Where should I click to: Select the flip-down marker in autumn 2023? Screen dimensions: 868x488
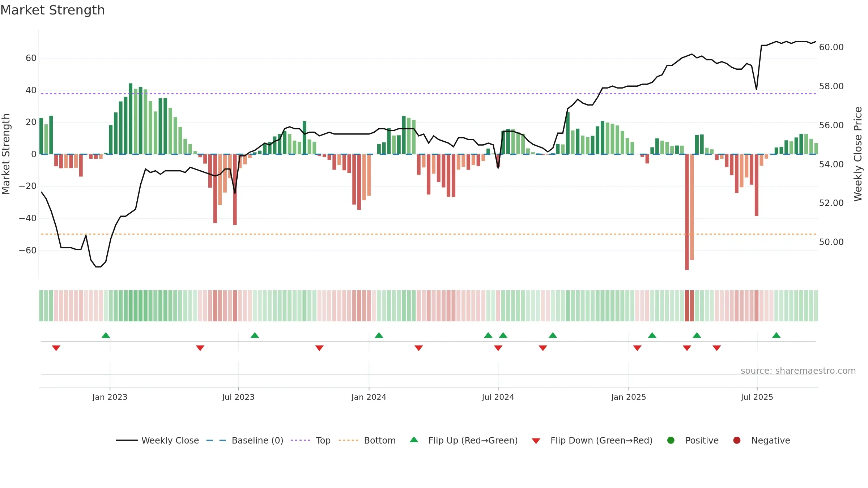(x=319, y=348)
